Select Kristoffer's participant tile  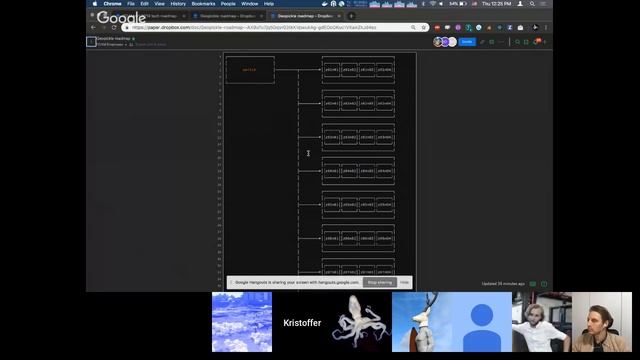pos(302,322)
